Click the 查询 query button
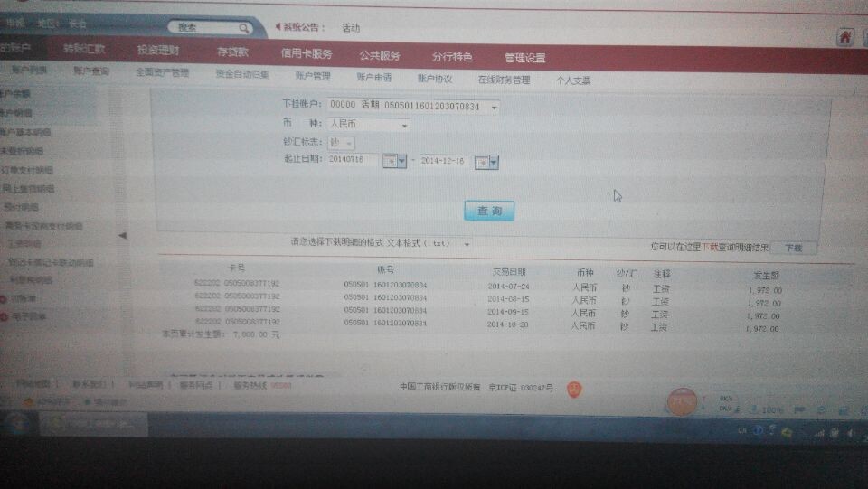Viewport: 868px width, 489px height. (x=489, y=211)
